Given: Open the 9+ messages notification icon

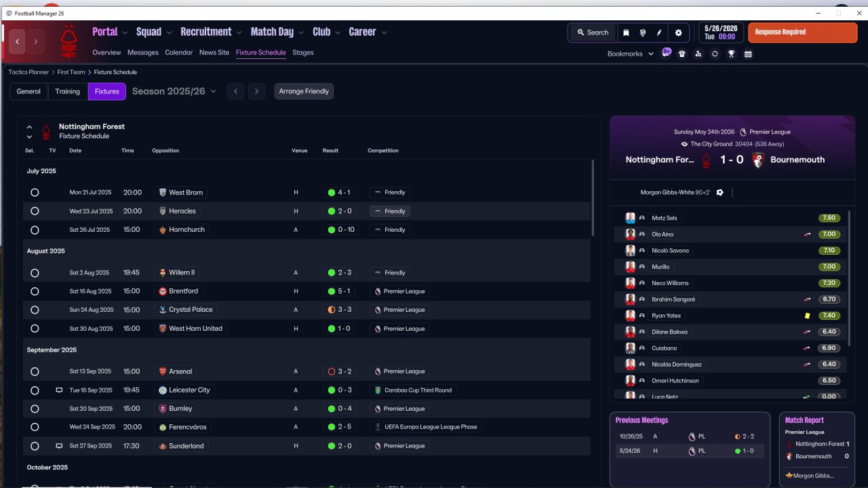Looking at the screenshot, I should 666,53.
